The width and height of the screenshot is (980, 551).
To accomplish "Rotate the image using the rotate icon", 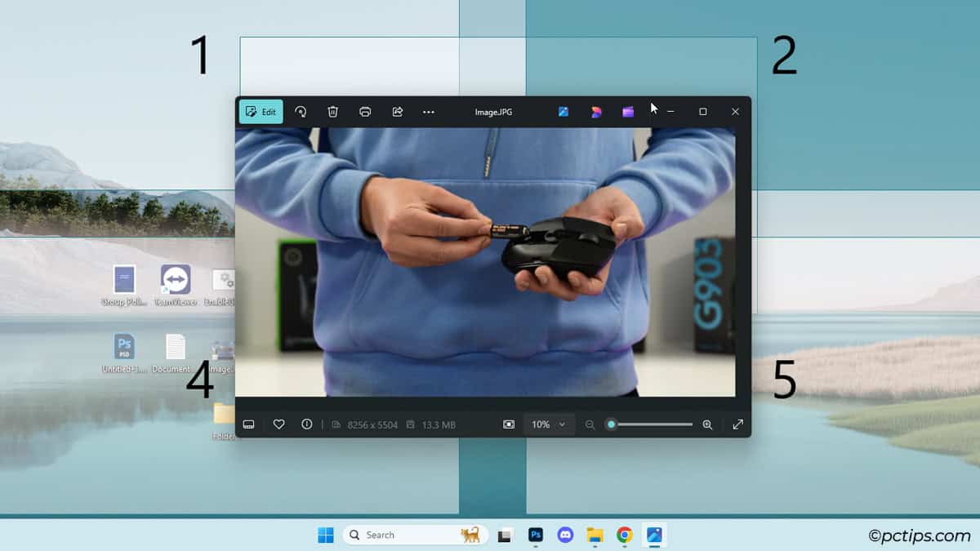I will point(301,112).
